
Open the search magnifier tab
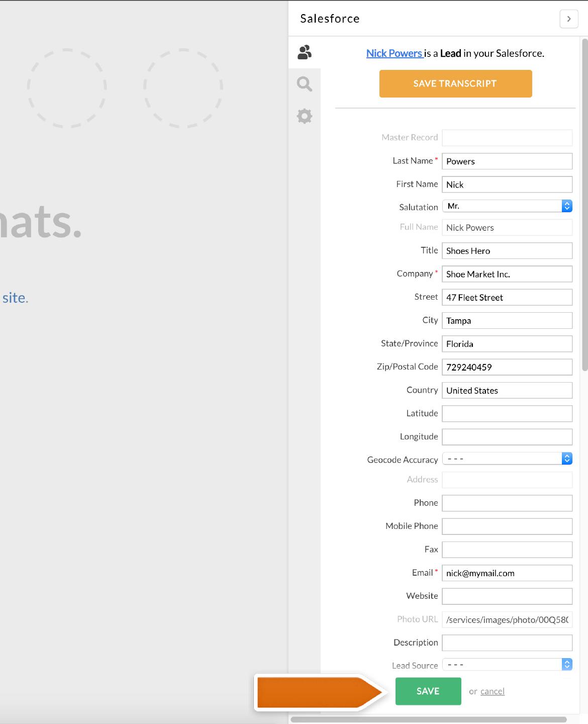[x=305, y=84]
